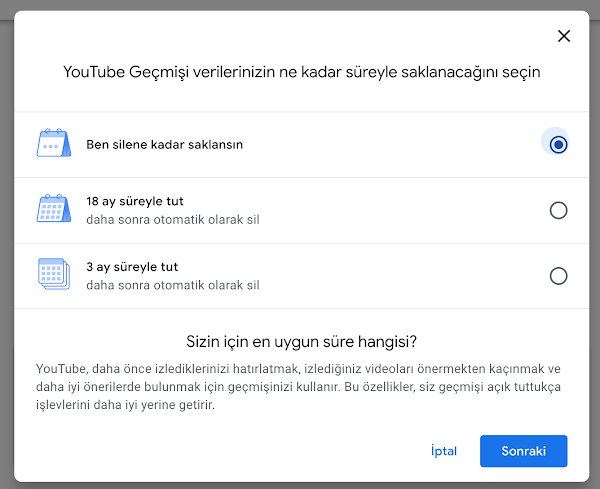The width and height of the screenshot is (600, 489).
Task: Pick the '3 ay süreyle tut' radio option
Action: pyautogui.click(x=558, y=276)
